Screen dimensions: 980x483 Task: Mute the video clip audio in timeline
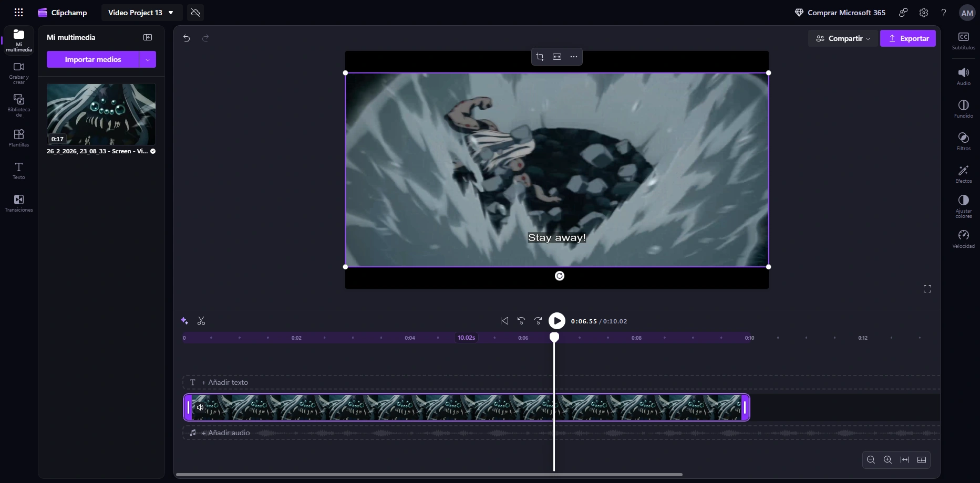[200, 407]
